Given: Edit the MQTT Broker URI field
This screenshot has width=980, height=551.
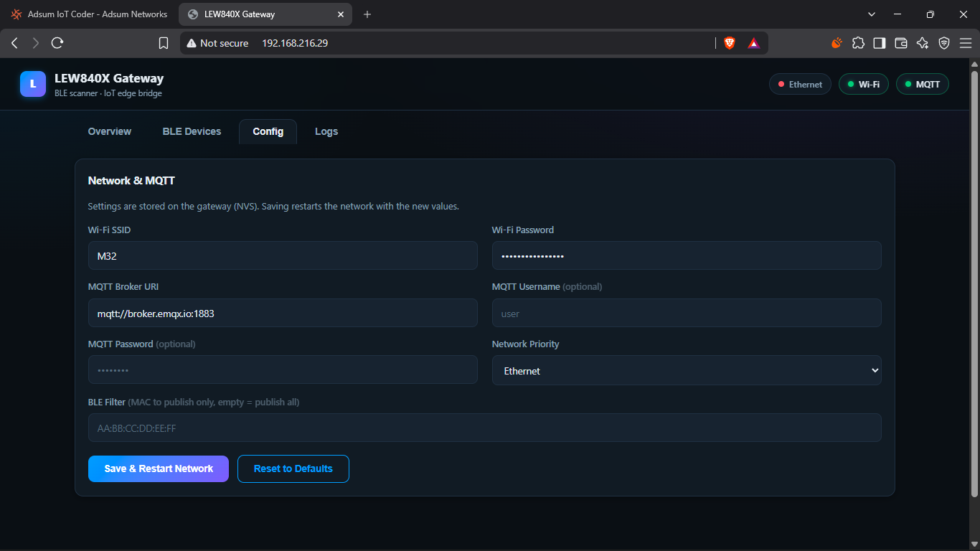Looking at the screenshot, I should coord(283,313).
